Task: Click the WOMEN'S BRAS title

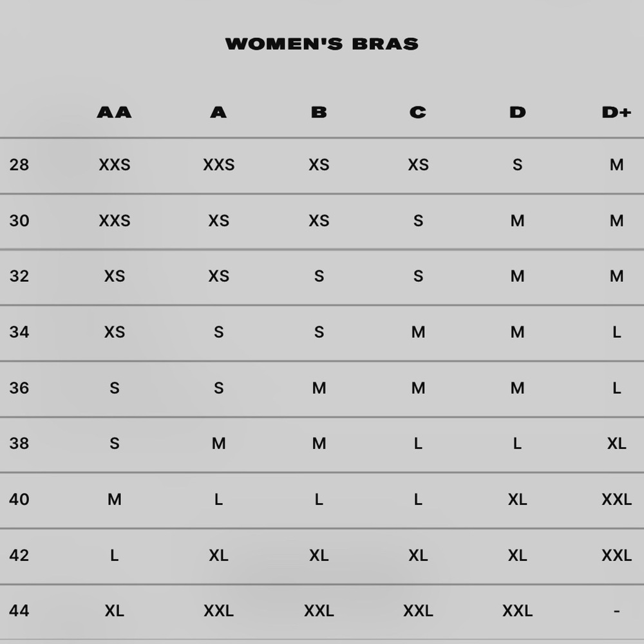Action: tap(321, 44)
